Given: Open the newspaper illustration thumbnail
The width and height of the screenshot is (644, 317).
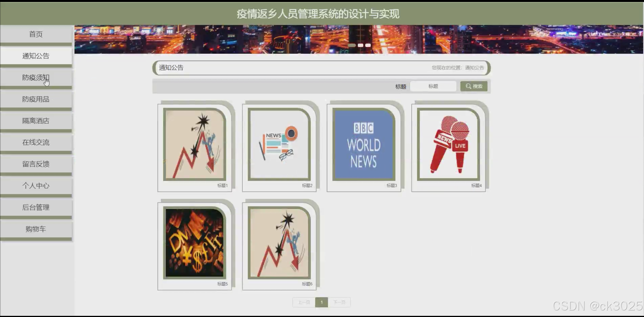Looking at the screenshot, I should pyautogui.click(x=279, y=144).
